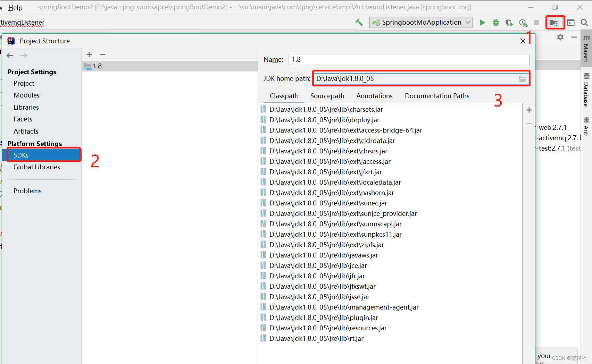Select SDKs under Platform Settings
This screenshot has height=364, width=592.
pos(21,155)
